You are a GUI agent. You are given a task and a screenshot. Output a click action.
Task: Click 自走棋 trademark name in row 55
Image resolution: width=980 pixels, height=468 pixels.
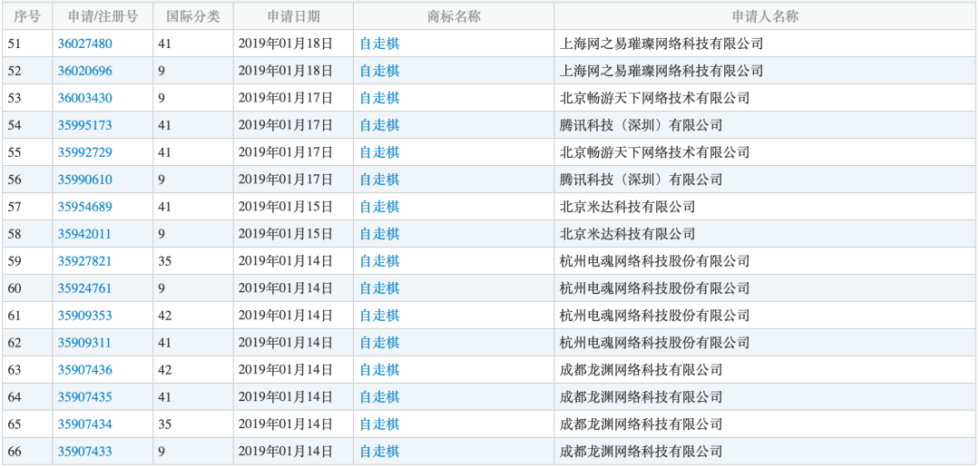tap(379, 152)
